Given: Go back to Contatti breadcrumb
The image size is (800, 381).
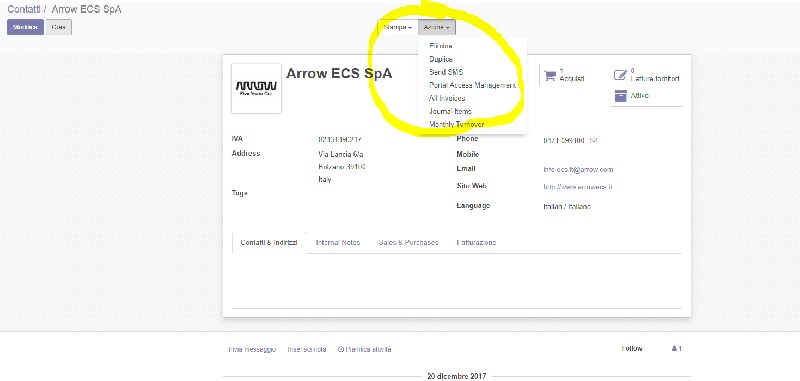Looking at the screenshot, I should pos(24,9).
